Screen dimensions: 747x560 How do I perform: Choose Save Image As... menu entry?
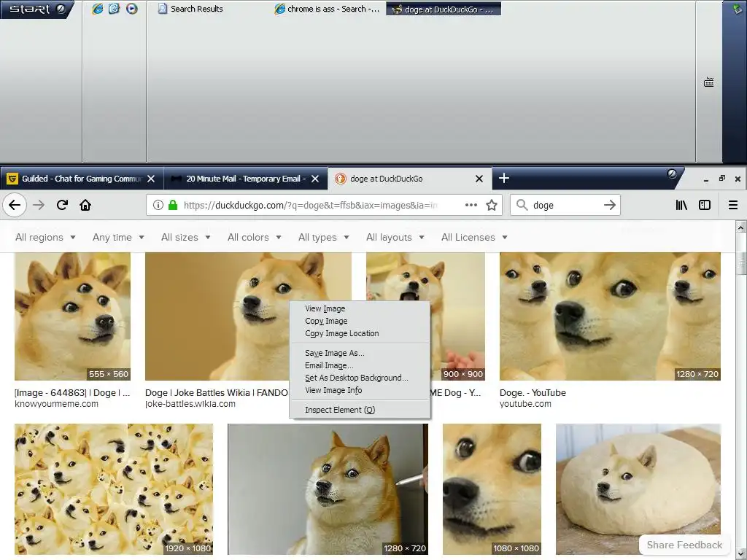[360, 353]
